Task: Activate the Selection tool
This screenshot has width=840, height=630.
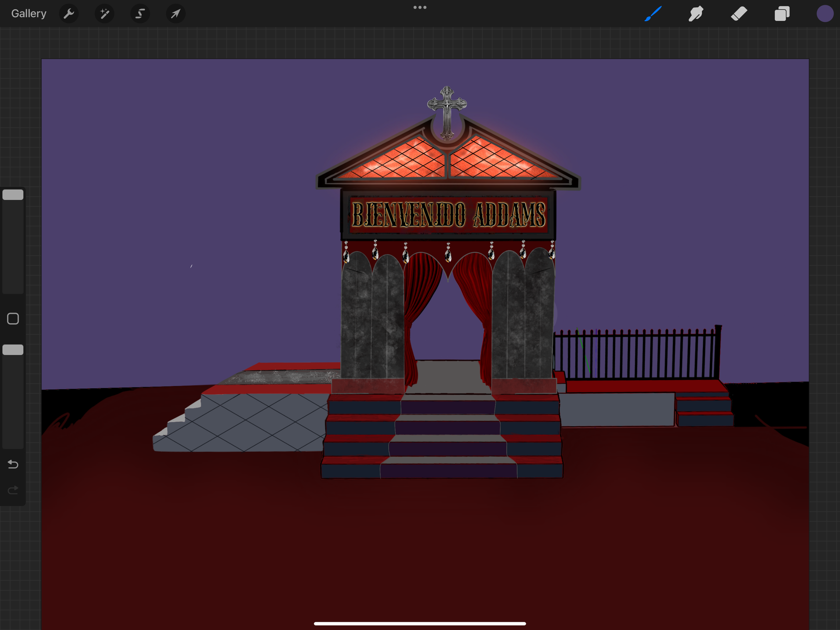Action: (x=140, y=14)
